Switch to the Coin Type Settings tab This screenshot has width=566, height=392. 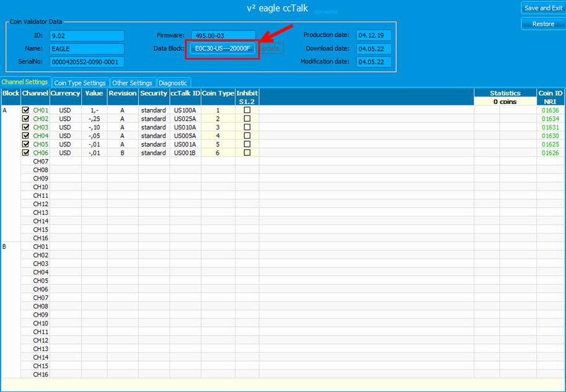pos(80,83)
